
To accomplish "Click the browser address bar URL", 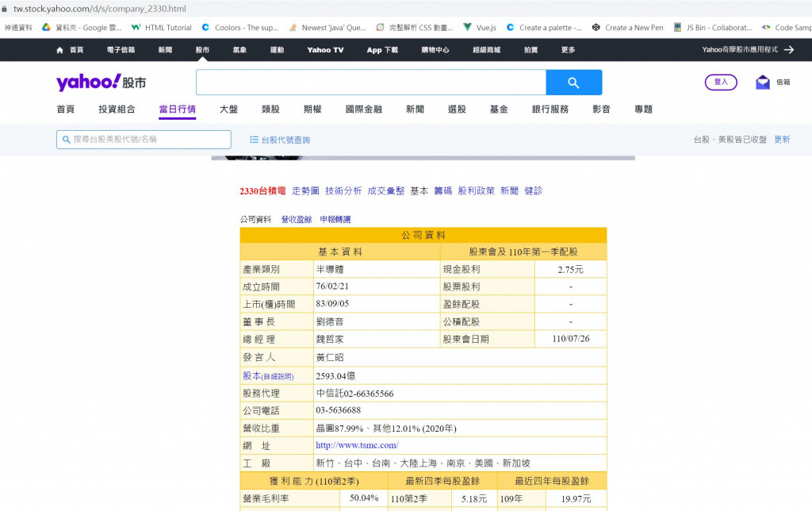I will click(100, 9).
